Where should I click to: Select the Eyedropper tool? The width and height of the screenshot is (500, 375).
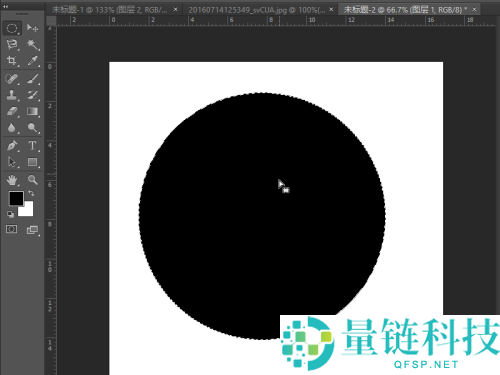click(x=32, y=60)
